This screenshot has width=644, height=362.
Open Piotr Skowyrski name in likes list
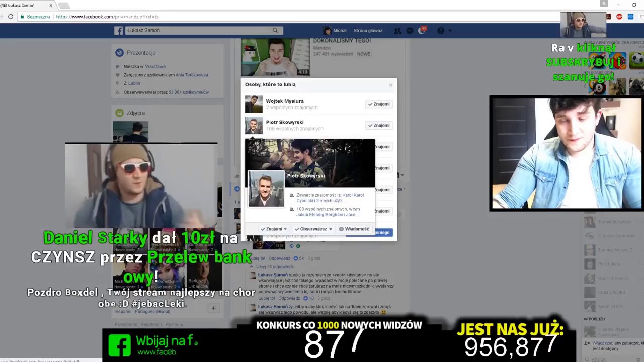285,123
